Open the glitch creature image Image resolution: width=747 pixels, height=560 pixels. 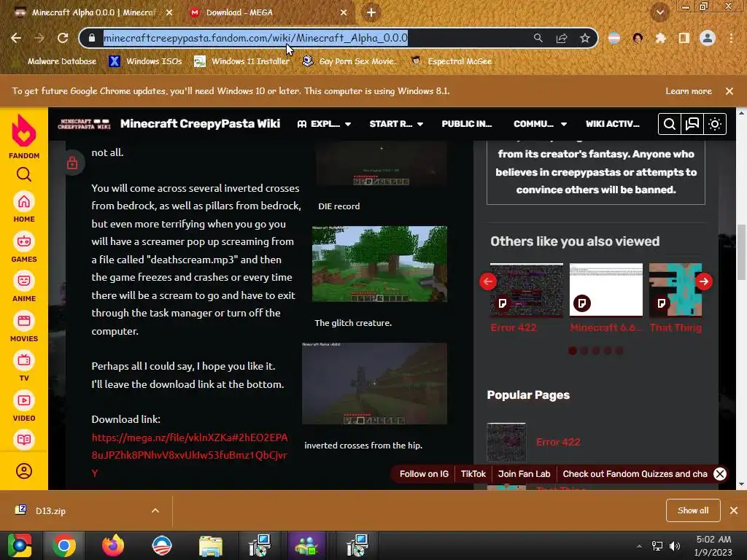pyautogui.click(x=379, y=264)
